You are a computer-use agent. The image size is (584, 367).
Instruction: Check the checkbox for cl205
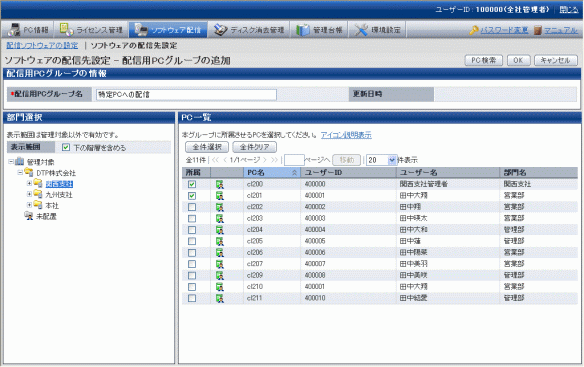click(192, 241)
